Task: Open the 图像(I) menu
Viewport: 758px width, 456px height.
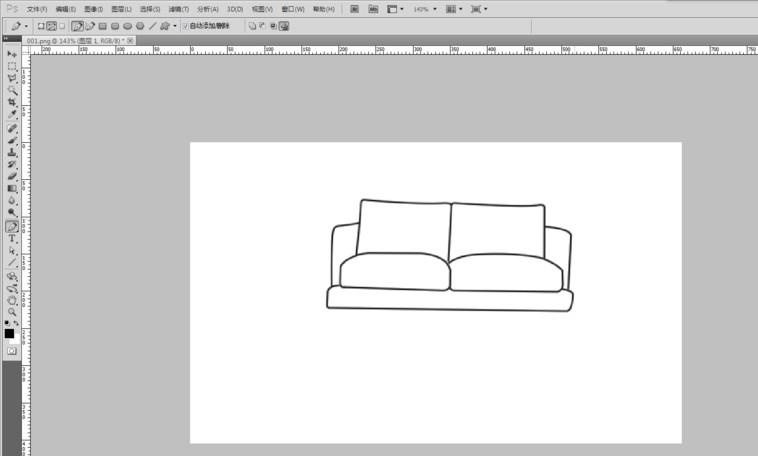Action: point(93,9)
